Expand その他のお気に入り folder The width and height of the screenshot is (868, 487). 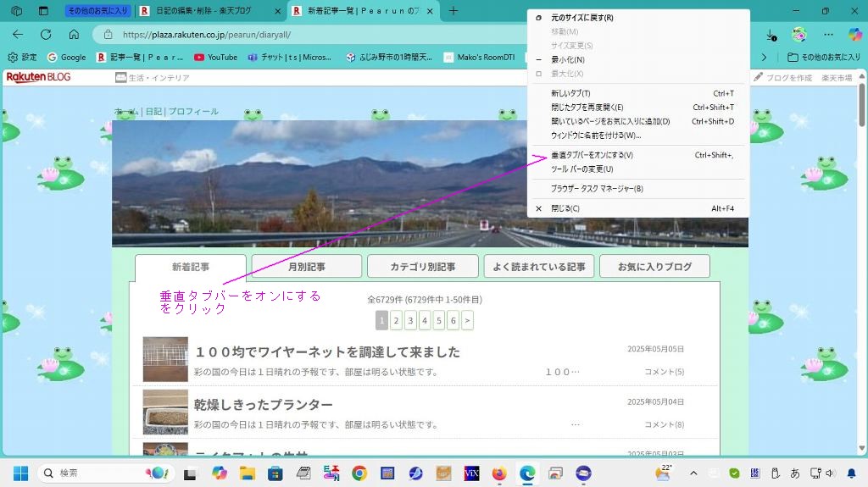pyautogui.click(x=823, y=58)
